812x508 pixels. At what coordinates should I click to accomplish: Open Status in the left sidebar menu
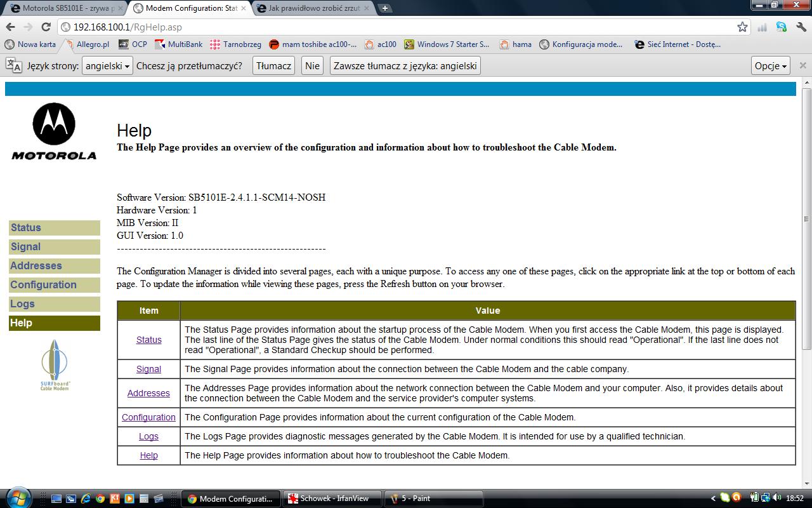[x=55, y=228]
